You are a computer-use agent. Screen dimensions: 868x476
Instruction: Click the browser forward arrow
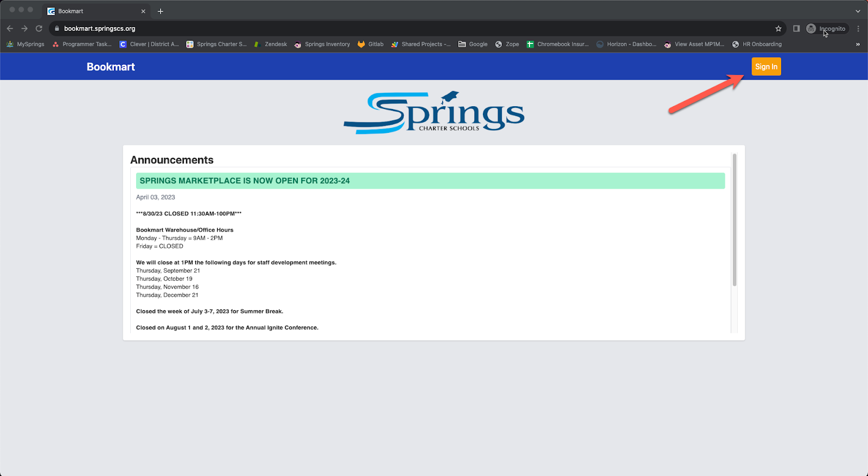[x=24, y=29]
